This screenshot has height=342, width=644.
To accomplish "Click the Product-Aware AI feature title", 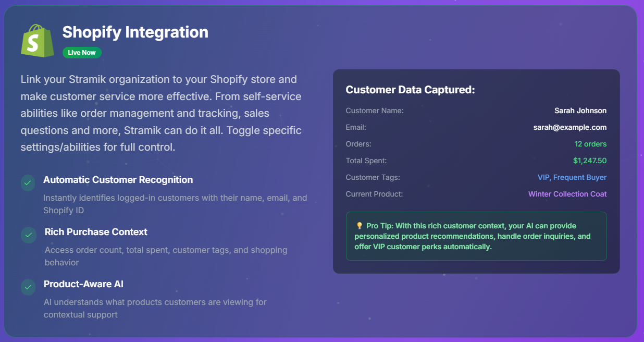I will tap(83, 284).
